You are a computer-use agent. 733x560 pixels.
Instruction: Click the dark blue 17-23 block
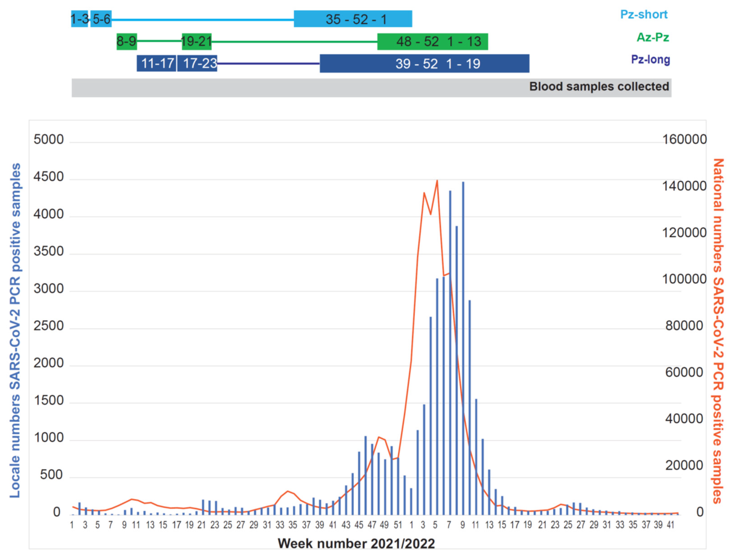click(197, 63)
